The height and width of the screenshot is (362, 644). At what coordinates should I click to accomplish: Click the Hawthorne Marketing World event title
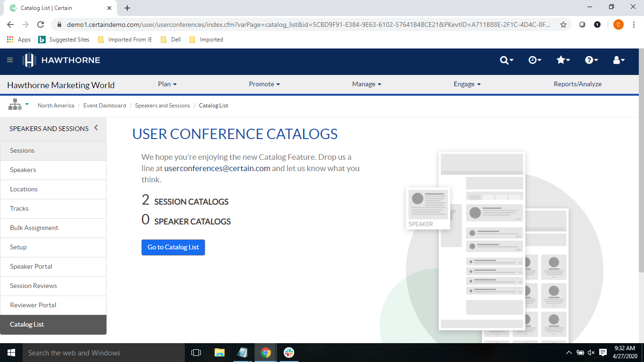pos(61,85)
